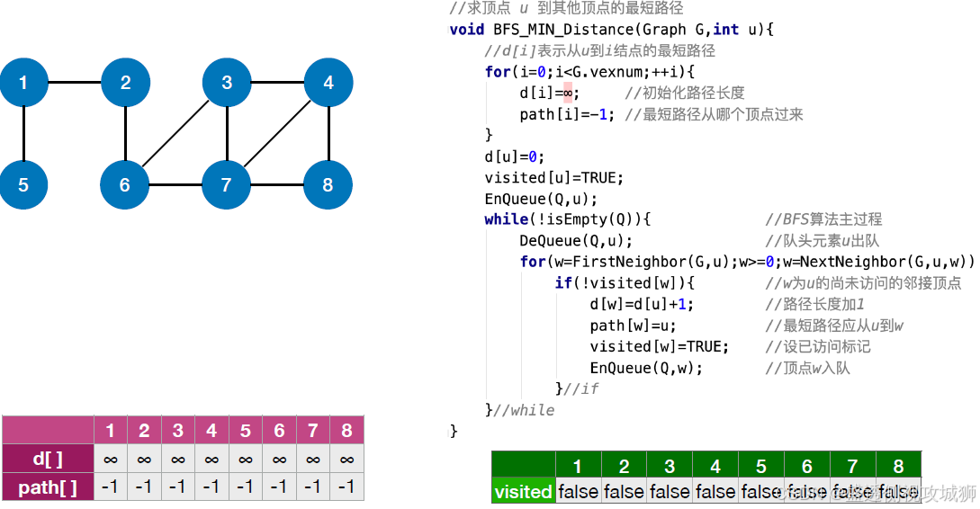
Task: Click the "path[w]=u;" line
Action: coord(634,326)
